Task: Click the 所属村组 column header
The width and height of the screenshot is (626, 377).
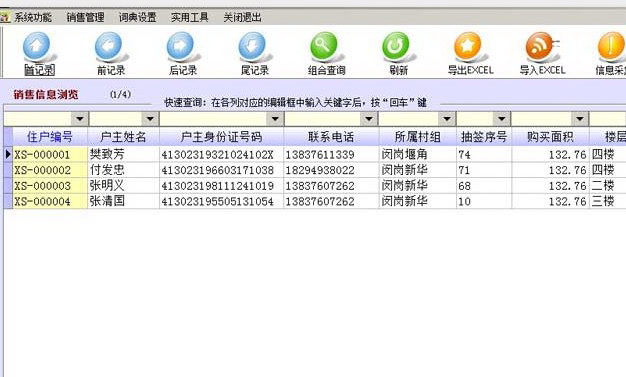Action: point(417,137)
